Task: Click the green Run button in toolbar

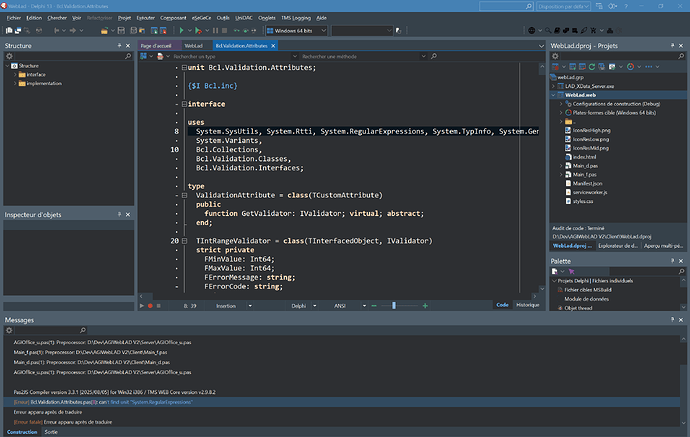Action: point(181,30)
